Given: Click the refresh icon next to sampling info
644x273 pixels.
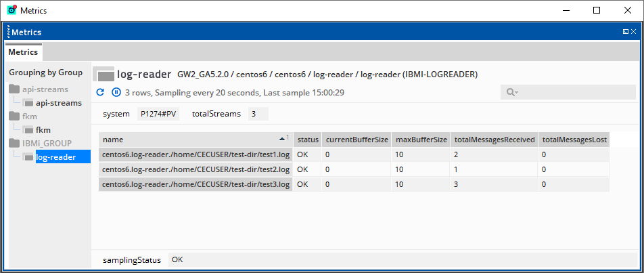Looking at the screenshot, I should point(101,92).
